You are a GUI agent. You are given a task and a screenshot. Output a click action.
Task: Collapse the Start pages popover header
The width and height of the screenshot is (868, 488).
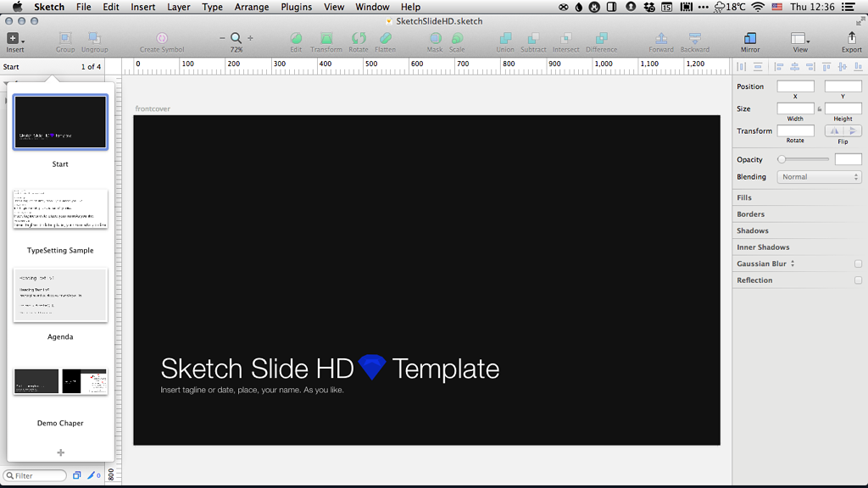click(x=53, y=67)
